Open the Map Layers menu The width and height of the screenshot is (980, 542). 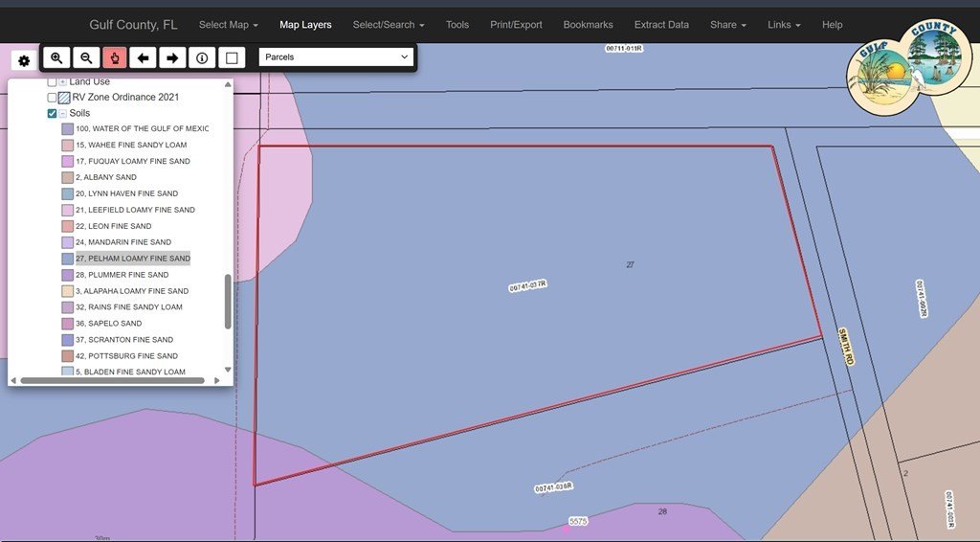[305, 25]
